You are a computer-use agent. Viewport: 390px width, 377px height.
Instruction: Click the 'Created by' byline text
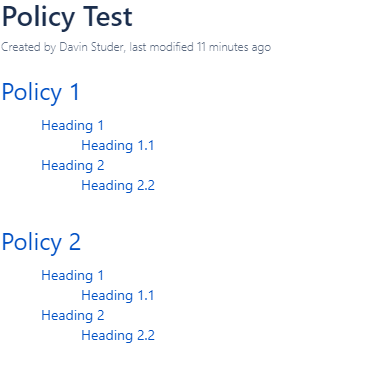point(29,47)
